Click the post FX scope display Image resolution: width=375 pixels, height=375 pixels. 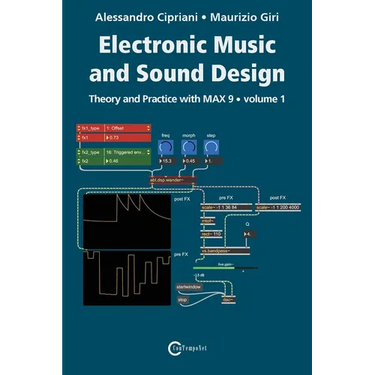127,221
